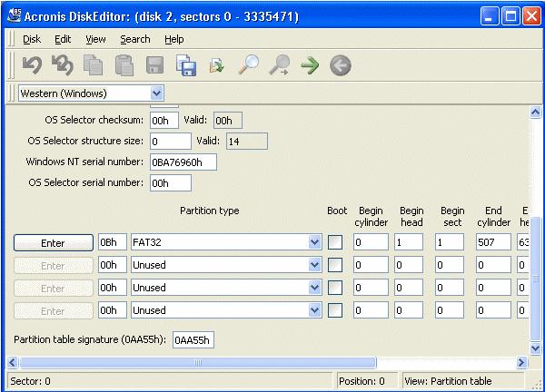Click Partition table signature 0AA55h field
This screenshot has height=392, width=545.
[x=193, y=340]
